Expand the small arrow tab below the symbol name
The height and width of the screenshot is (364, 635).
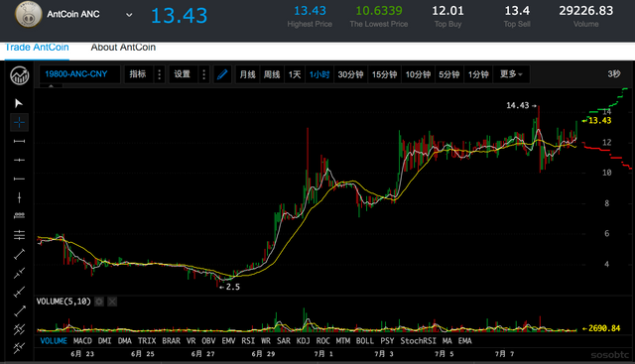coord(51,86)
